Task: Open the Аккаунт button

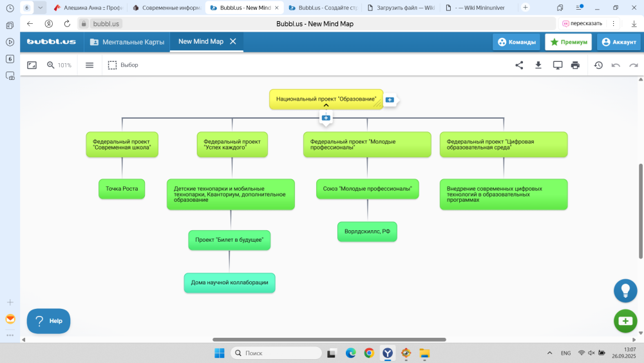Action: click(618, 42)
